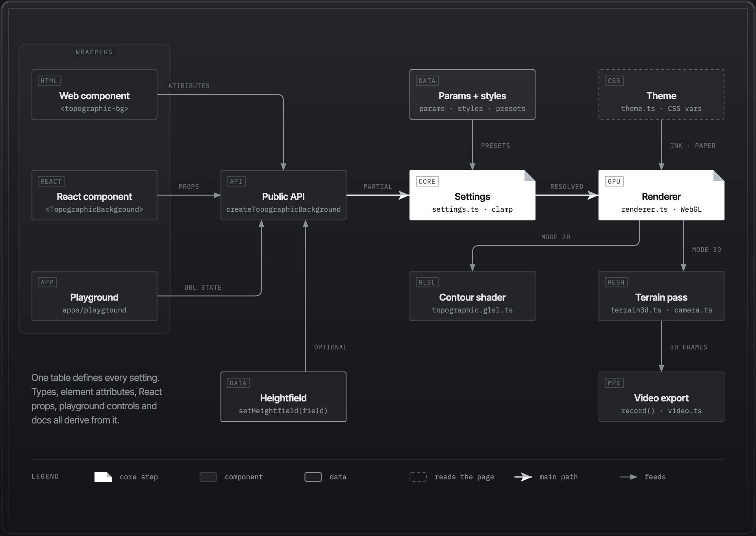Click the settings.ts · clamp text

click(472, 209)
